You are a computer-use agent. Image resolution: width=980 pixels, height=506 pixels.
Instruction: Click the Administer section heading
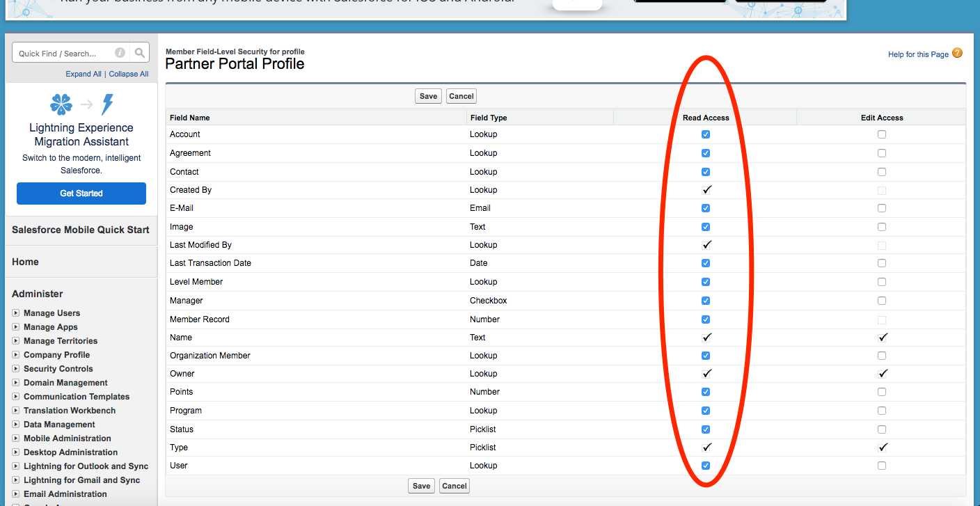click(x=38, y=294)
